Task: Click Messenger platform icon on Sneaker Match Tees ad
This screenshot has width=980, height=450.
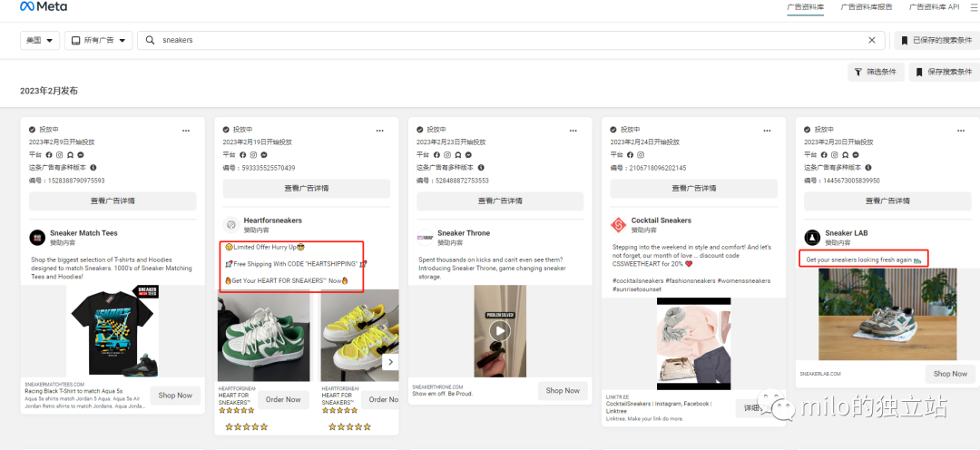Action: 82,155
